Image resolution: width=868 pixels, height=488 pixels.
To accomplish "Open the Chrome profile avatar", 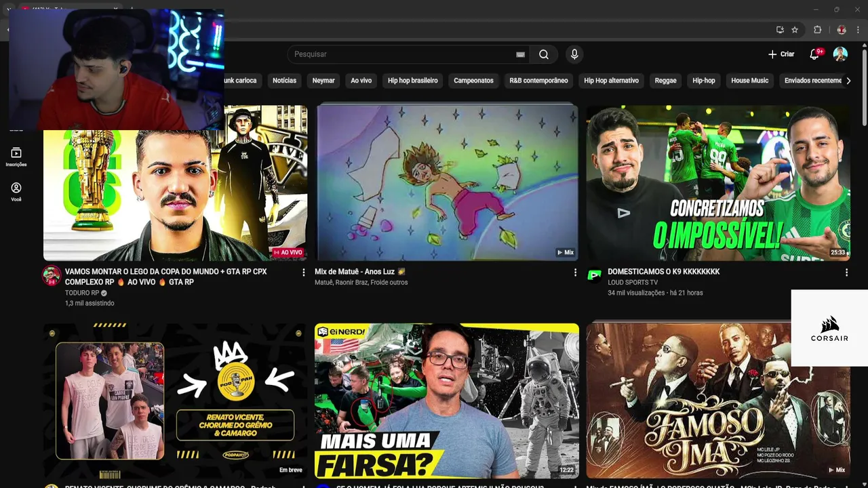I will (x=842, y=30).
